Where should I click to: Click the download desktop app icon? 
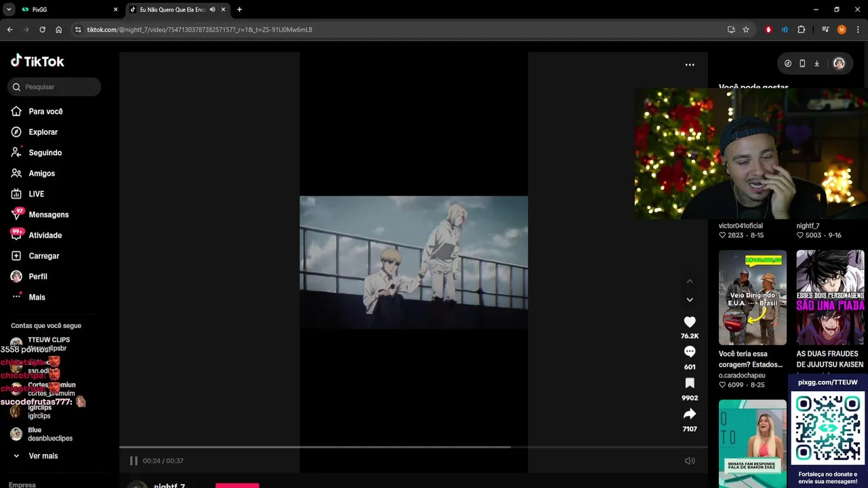[816, 64]
